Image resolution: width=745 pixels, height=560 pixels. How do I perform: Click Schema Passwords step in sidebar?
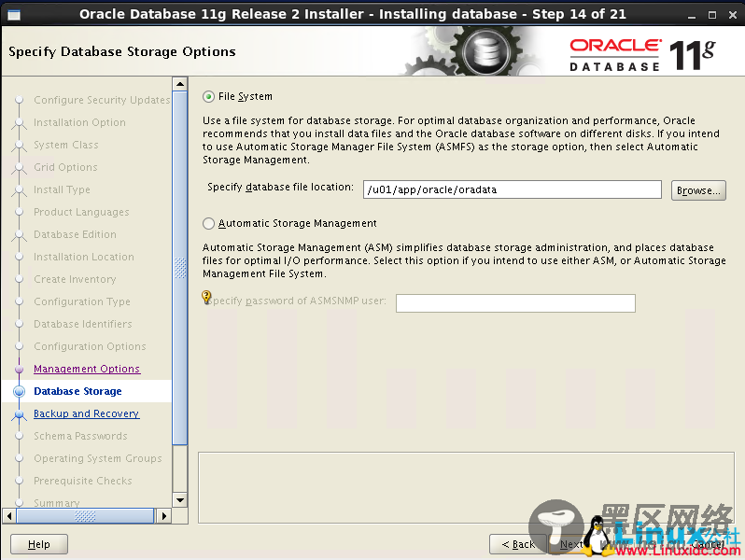[x=81, y=436]
